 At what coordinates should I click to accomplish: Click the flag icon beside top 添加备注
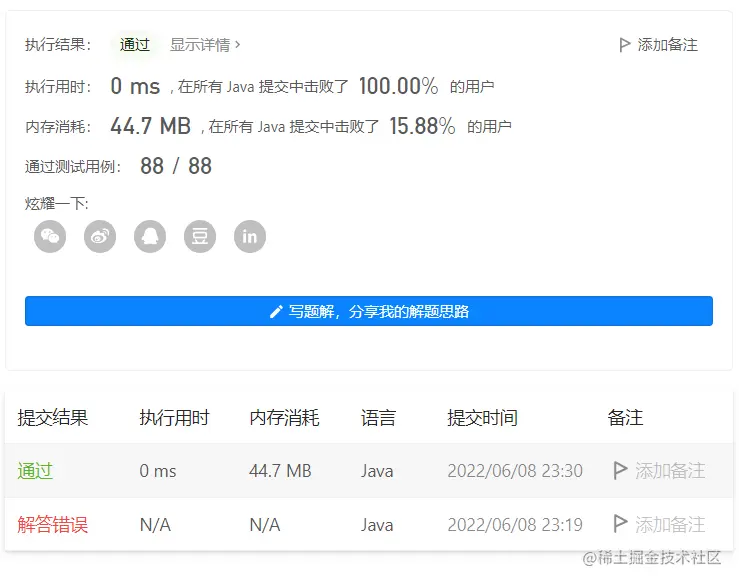tap(624, 45)
